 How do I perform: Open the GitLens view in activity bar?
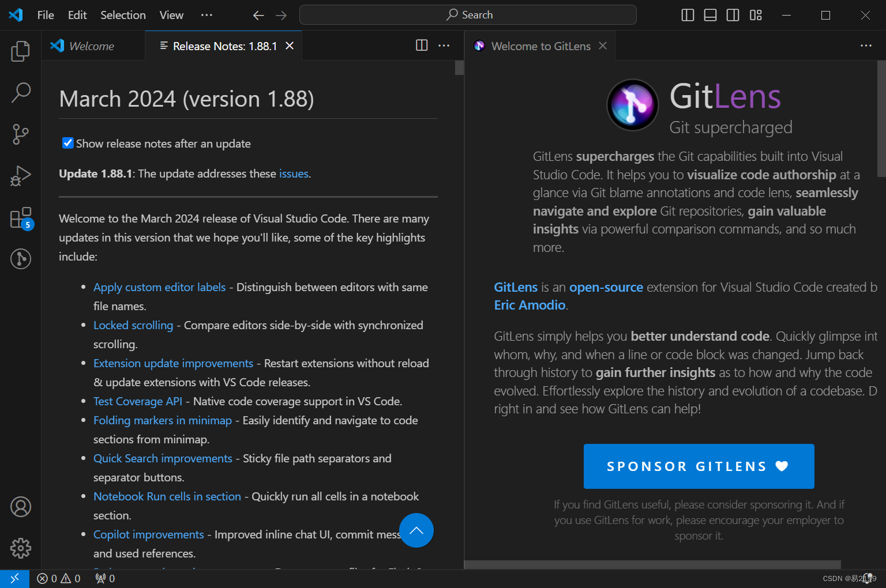[20, 258]
